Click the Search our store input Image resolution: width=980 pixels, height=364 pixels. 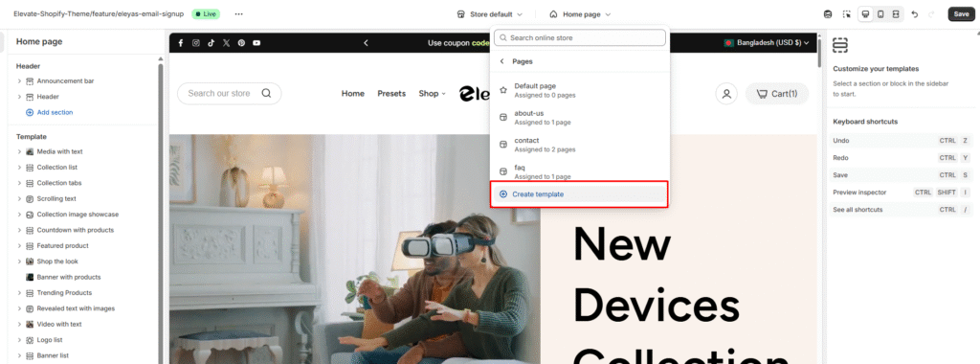coord(230,93)
